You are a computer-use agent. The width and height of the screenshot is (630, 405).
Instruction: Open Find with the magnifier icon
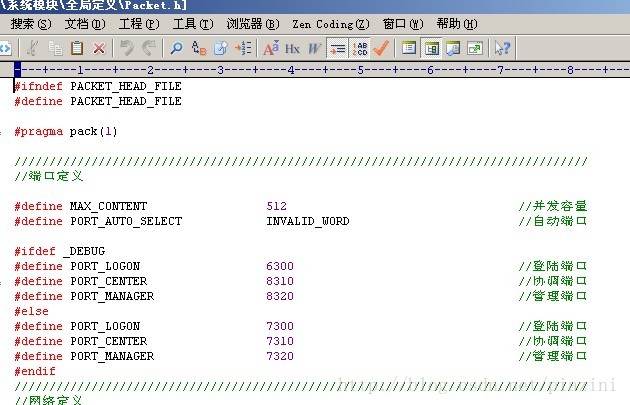tap(176, 48)
